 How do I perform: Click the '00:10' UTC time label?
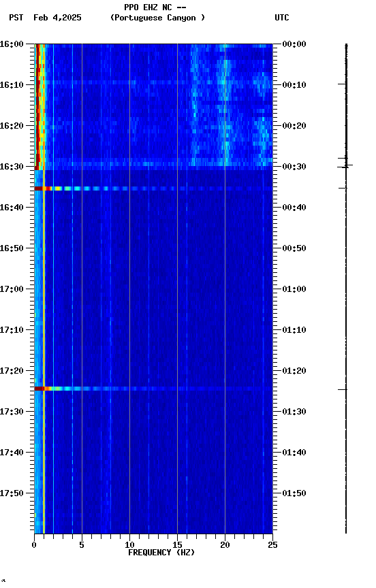294,85
